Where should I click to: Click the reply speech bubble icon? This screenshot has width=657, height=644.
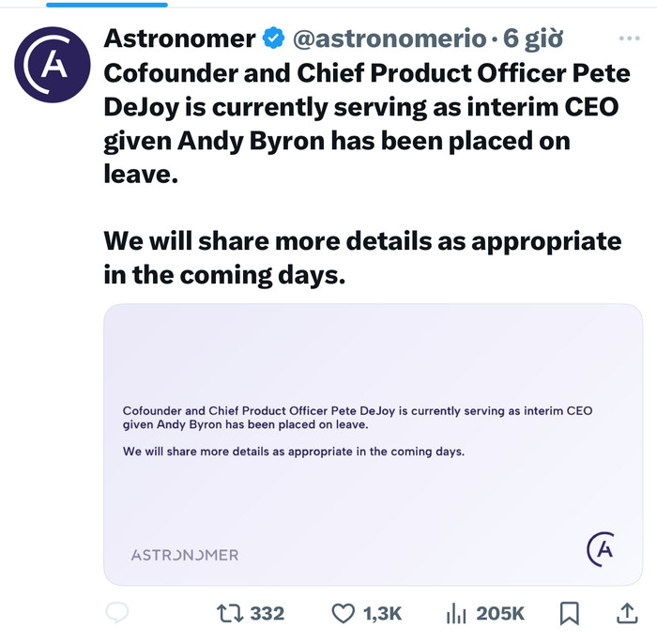117,613
